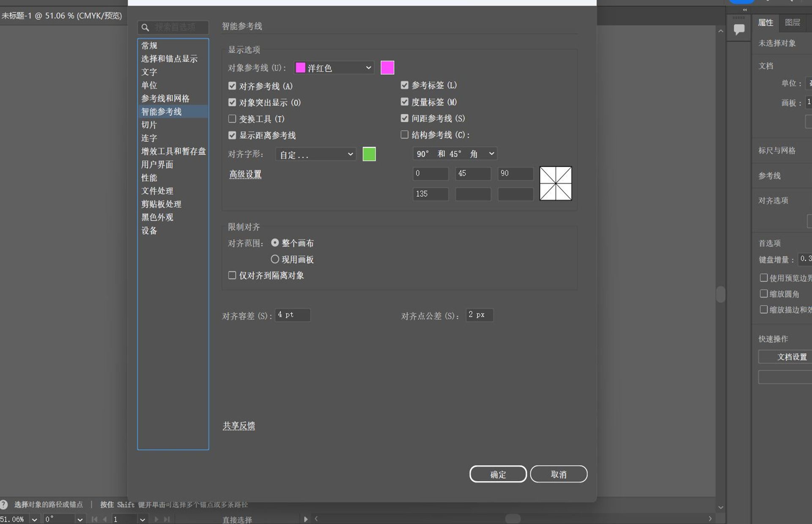Image resolution: width=812 pixels, height=524 pixels.
Task: Enable the 变换工具 checkbox
Action: pyautogui.click(x=232, y=119)
